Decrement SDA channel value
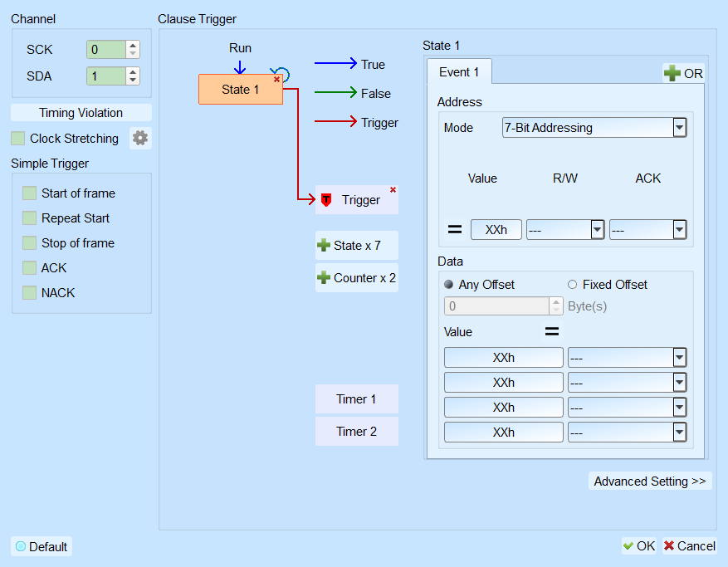The image size is (728, 567). point(133,81)
